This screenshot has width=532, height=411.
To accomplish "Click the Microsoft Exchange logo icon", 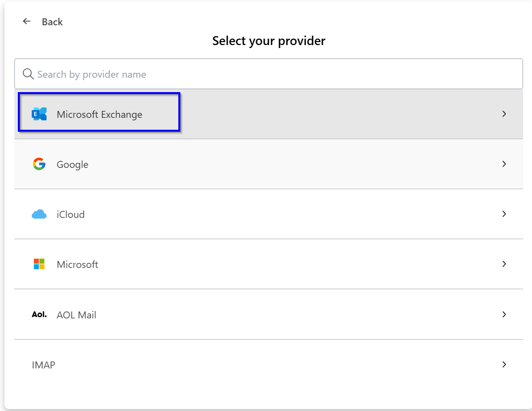I will (39, 114).
